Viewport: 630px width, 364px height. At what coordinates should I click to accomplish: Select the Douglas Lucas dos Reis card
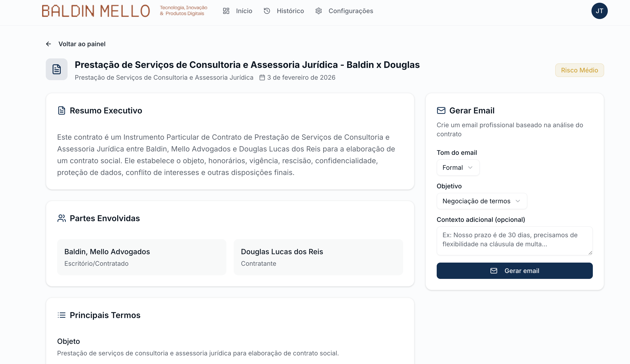tap(318, 257)
